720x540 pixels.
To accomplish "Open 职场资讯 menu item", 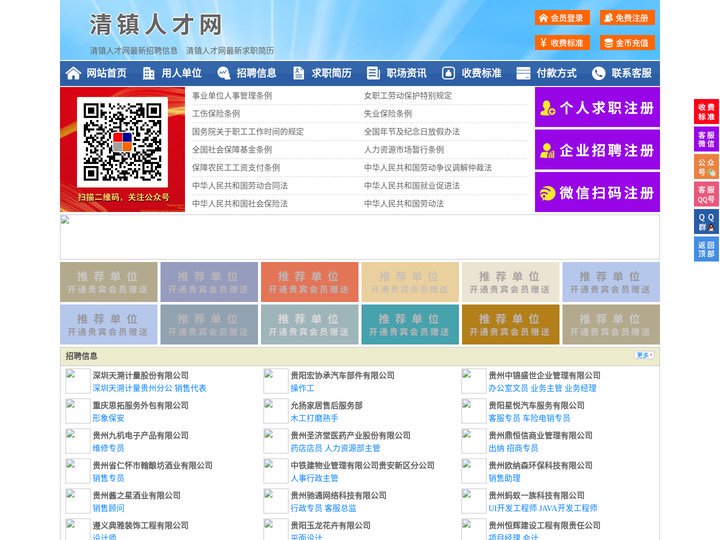I will point(406,73).
